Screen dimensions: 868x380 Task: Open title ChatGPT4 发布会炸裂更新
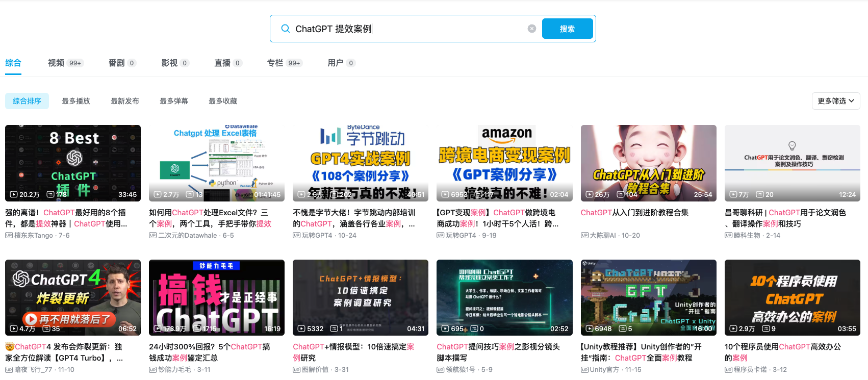[64, 352]
